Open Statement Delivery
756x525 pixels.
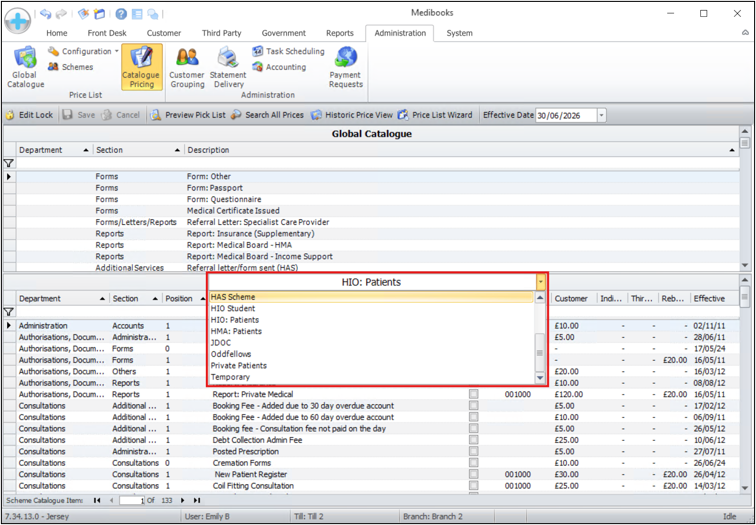coord(228,67)
